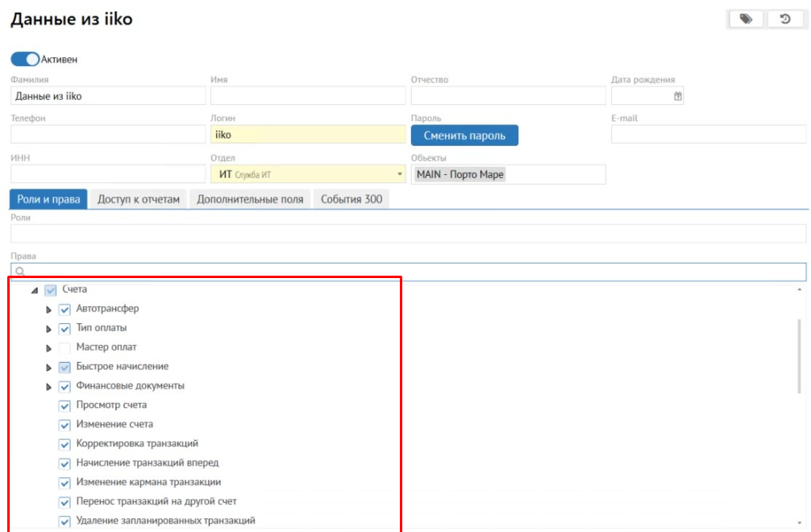Toggle the Счета checkbox

click(50, 290)
